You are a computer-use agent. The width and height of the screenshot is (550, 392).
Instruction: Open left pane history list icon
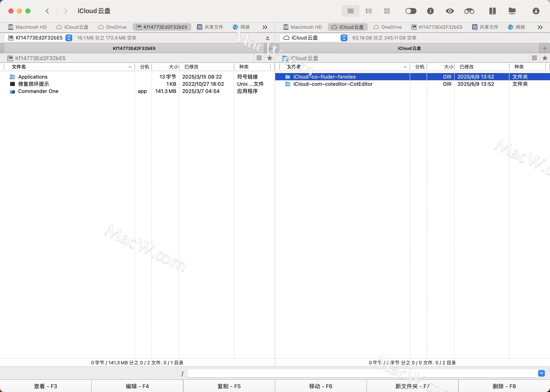259,58
